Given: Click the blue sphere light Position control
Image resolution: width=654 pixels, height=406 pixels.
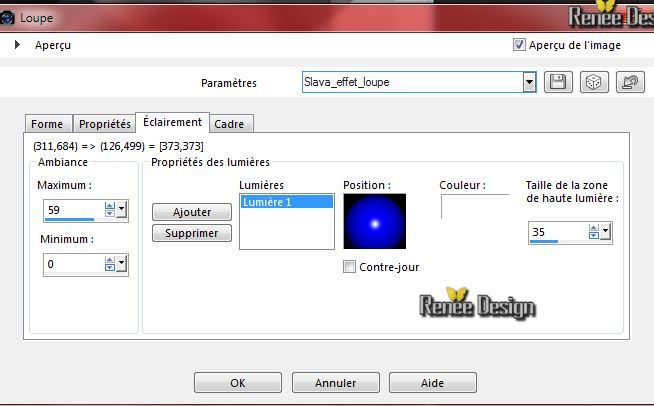Looking at the screenshot, I should point(375,221).
